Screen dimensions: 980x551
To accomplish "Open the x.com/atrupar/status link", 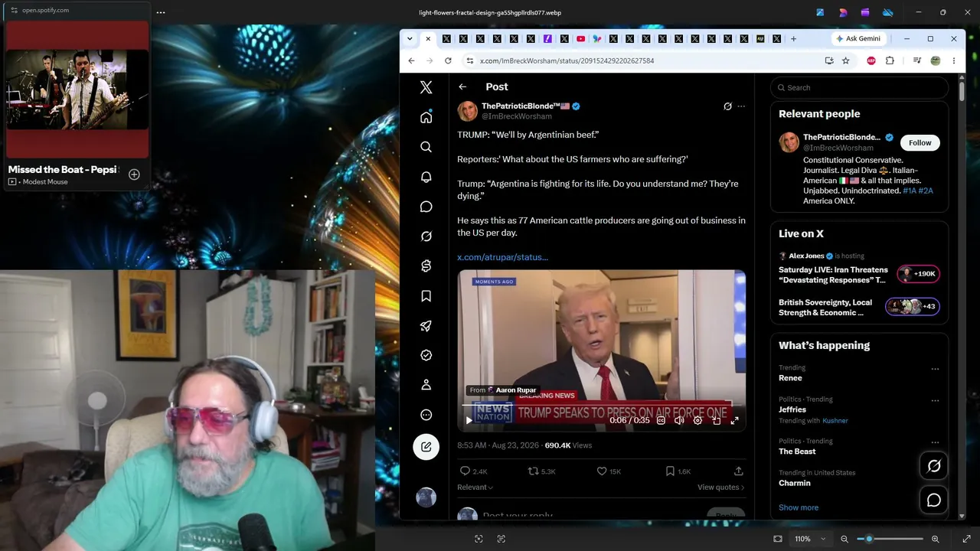I will tap(502, 257).
